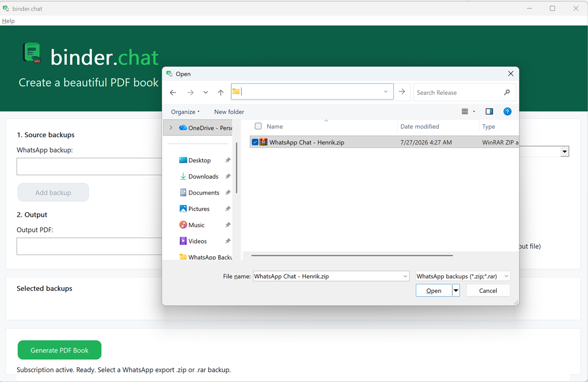The height and width of the screenshot is (382, 588).
Task: Click the WinRAR icon of Henrik.zip
Action: click(263, 142)
